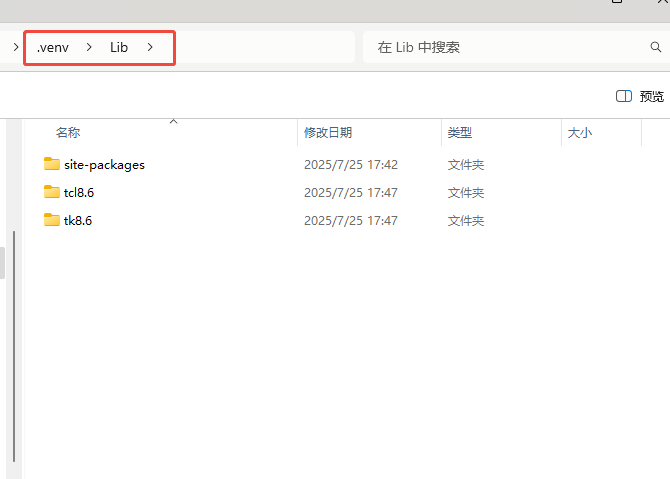Open chevron between .venv and Lib
Image resolution: width=670 pixels, height=479 pixels.
88,47
